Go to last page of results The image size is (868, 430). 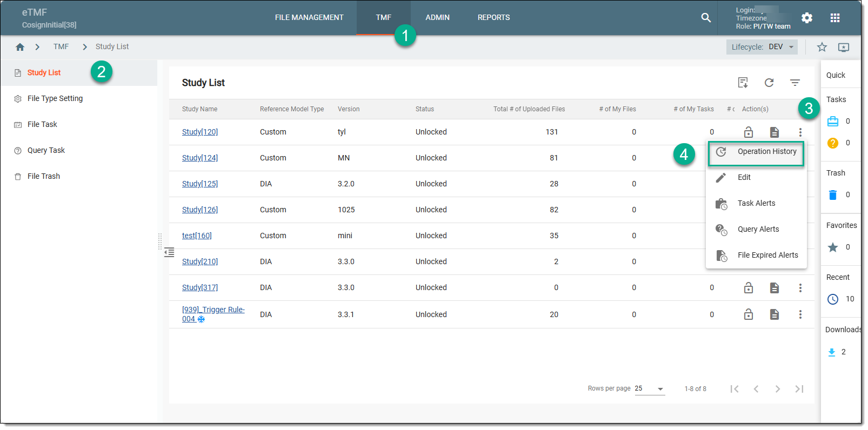[799, 389]
